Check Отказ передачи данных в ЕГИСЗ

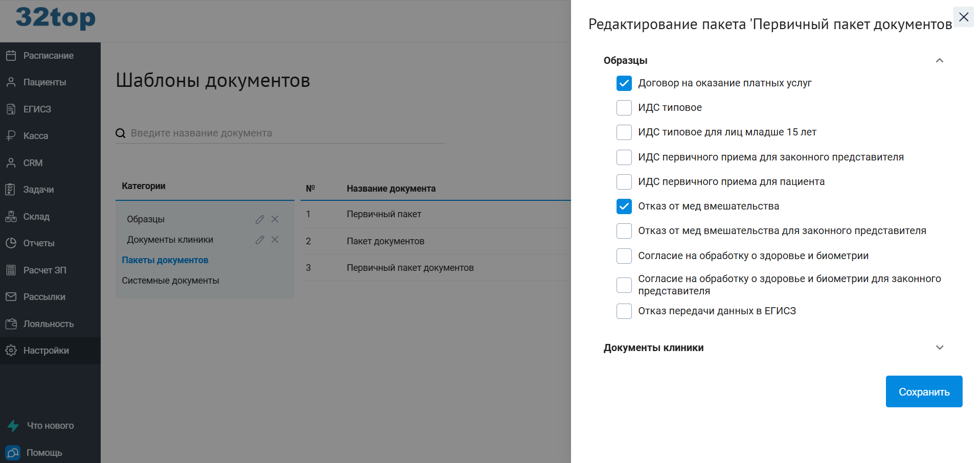[x=624, y=311]
